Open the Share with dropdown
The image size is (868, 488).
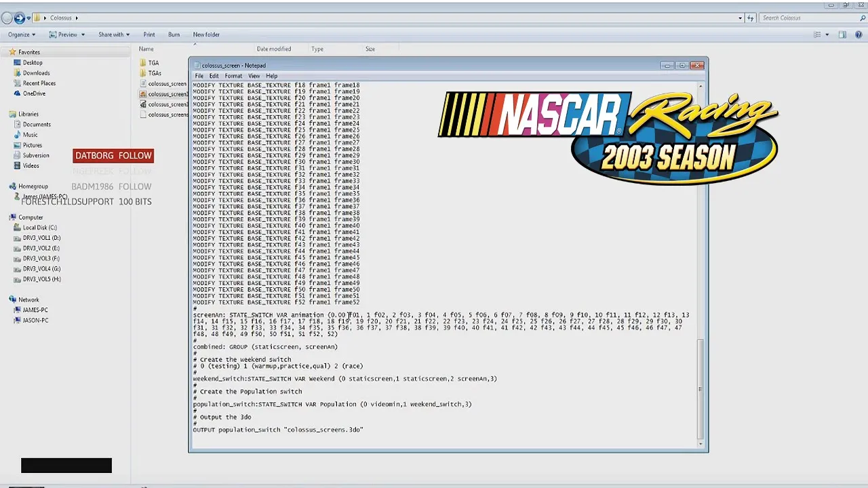coord(114,35)
